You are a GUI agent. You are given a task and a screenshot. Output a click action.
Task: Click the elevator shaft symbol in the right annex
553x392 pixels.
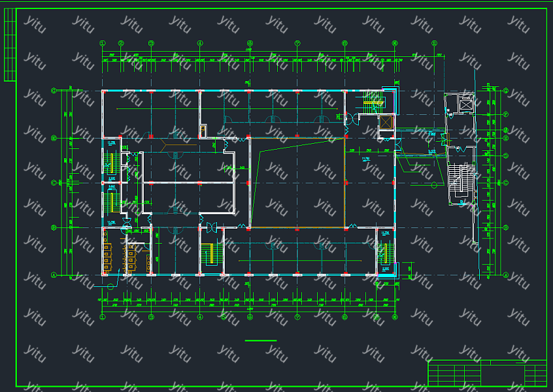(x=466, y=103)
